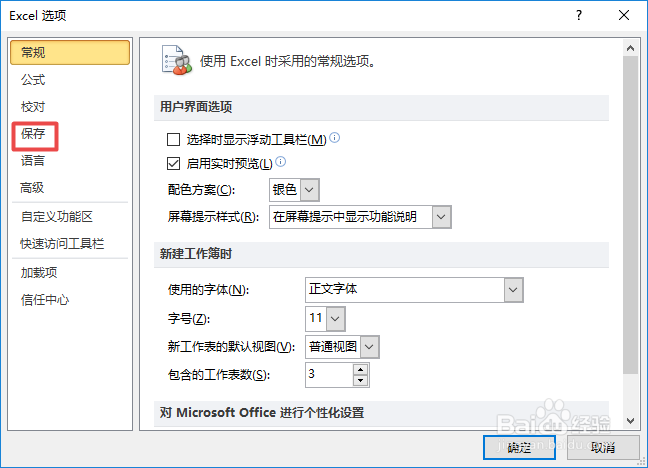Screen dimensions: 648x468
Task: Expand the 字号 font size dropdown
Action: 335,319
